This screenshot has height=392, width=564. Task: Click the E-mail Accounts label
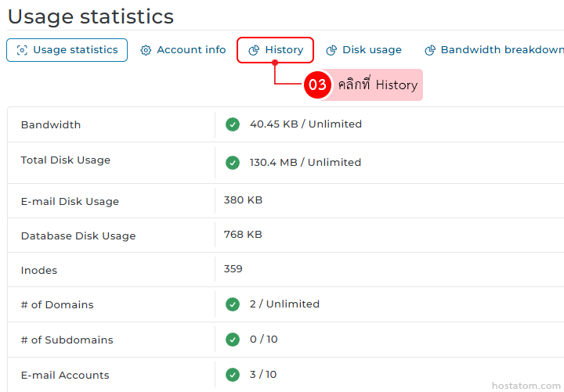click(x=65, y=375)
